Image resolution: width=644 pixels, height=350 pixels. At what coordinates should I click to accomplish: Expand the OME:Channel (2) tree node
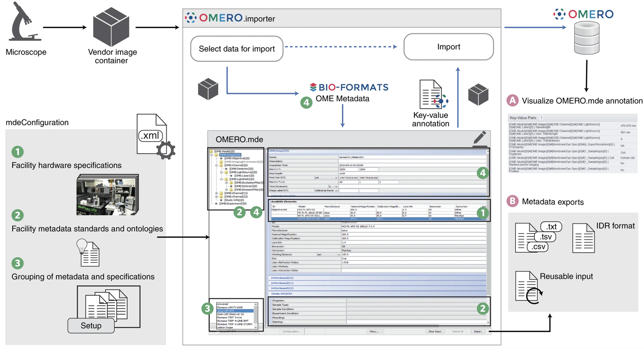pos(217,197)
